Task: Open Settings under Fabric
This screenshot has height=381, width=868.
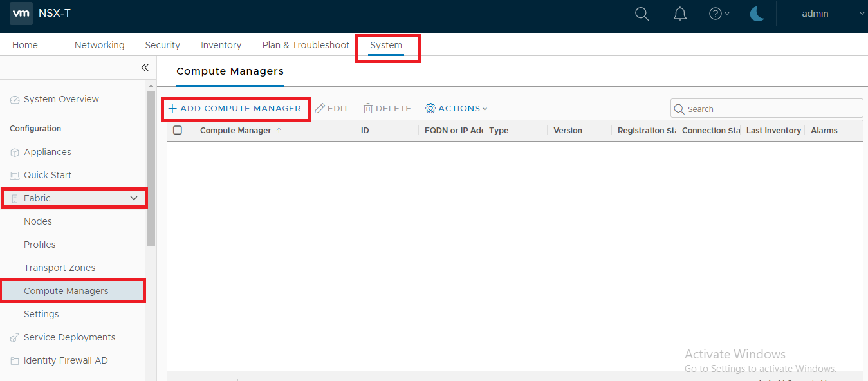Action: tap(41, 314)
